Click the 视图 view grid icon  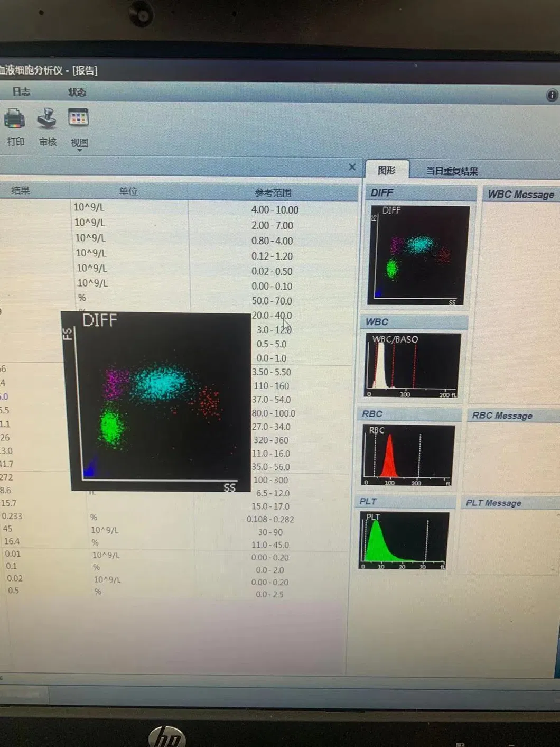click(x=78, y=117)
